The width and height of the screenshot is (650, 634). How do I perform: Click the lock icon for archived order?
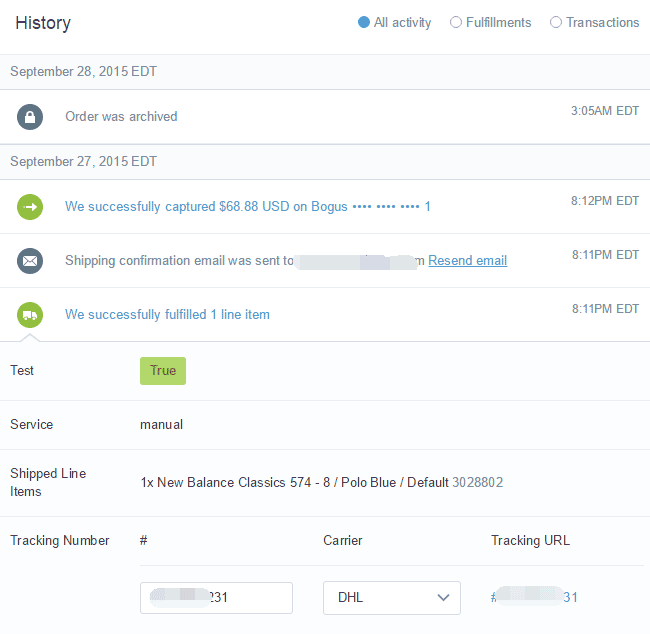click(x=30, y=117)
